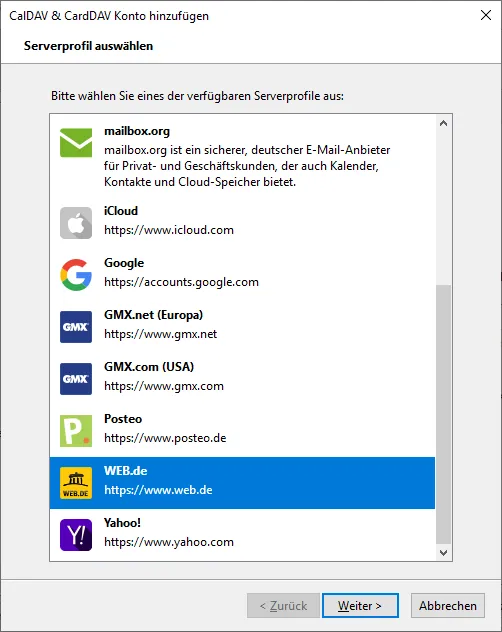Pick the Yahoo! server profile title
This screenshot has width=502, height=632.
[122, 523]
